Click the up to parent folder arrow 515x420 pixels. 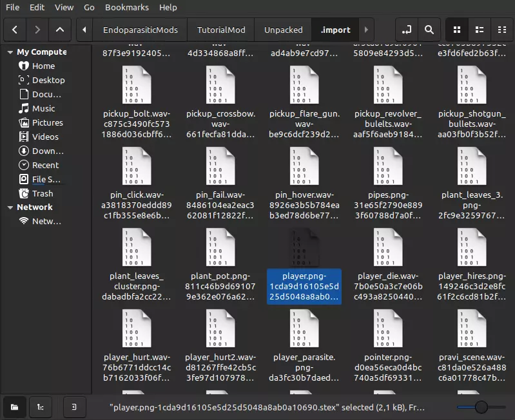(x=60, y=30)
